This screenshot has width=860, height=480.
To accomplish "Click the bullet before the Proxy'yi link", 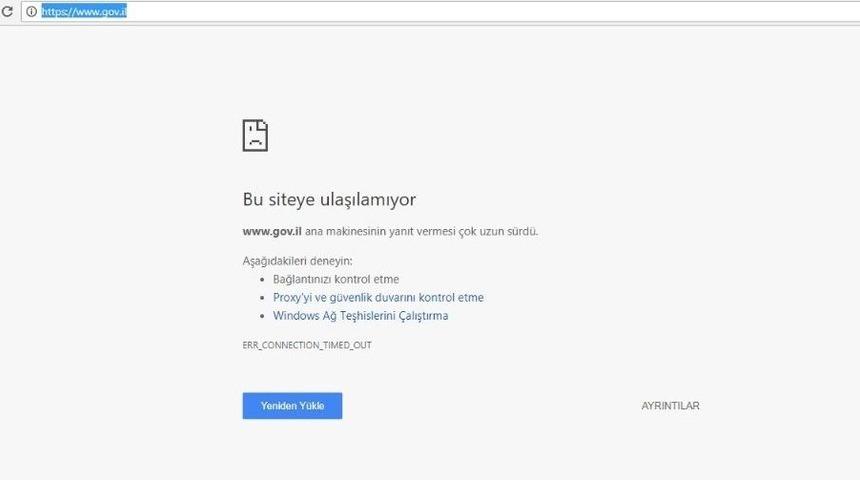I will (x=262, y=298).
